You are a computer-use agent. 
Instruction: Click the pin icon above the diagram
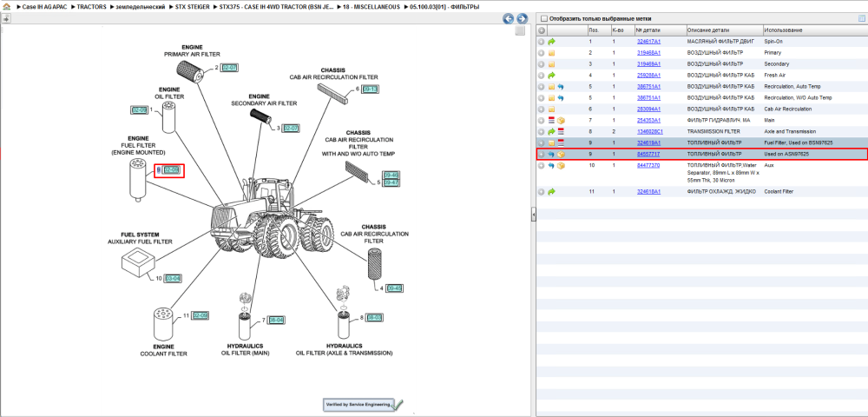6,18
